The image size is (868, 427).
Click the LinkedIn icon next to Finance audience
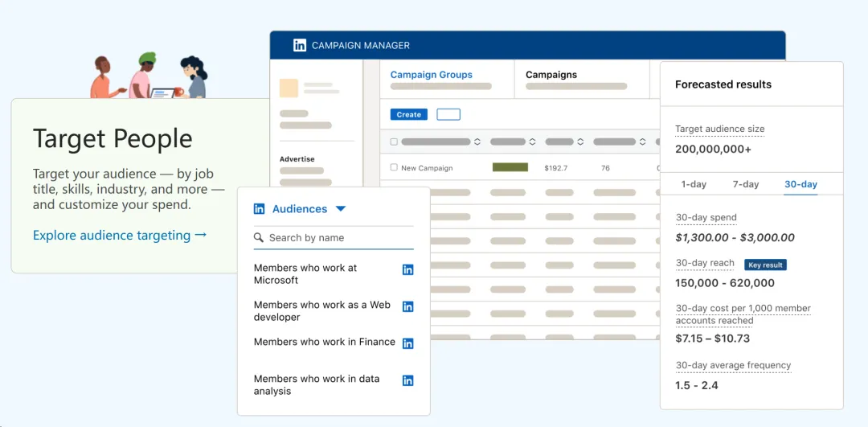pos(407,343)
